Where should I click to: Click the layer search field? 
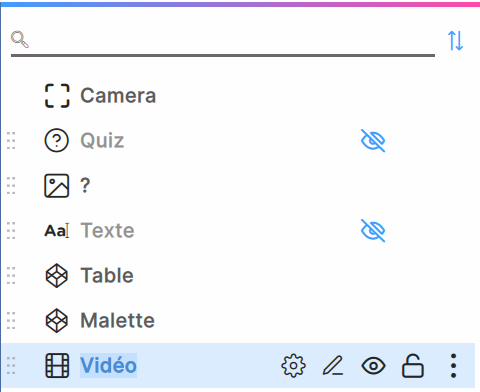pos(223,42)
